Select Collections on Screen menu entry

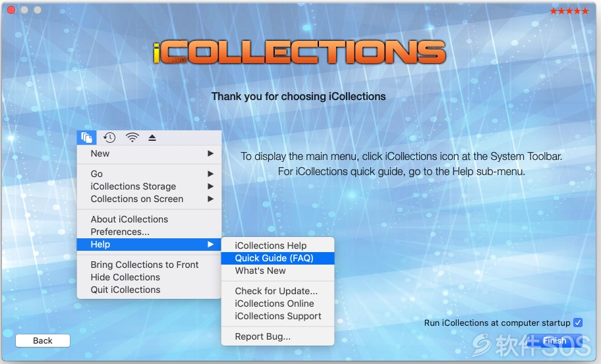[149, 199]
